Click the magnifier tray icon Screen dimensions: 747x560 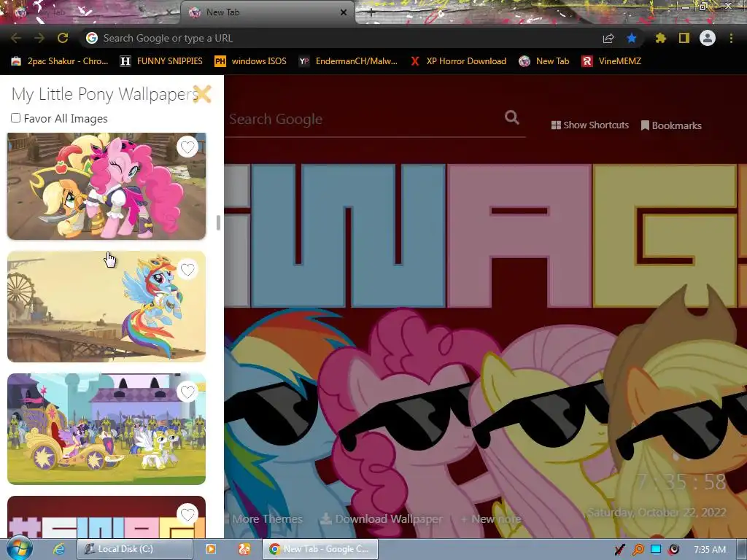tap(638, 550)
